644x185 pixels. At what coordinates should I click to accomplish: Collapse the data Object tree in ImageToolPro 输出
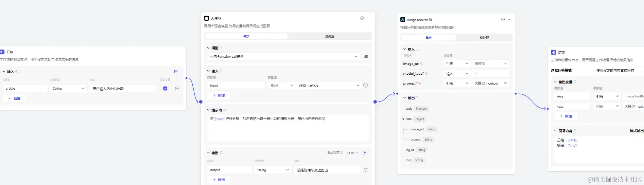[403, 119]
